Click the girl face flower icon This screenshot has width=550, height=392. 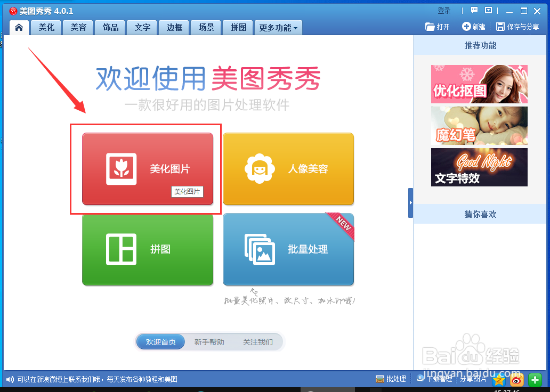coord(260,169)
